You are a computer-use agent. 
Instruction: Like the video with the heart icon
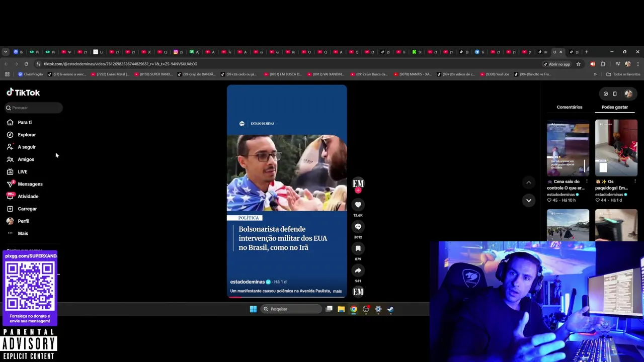coord(358,205)
